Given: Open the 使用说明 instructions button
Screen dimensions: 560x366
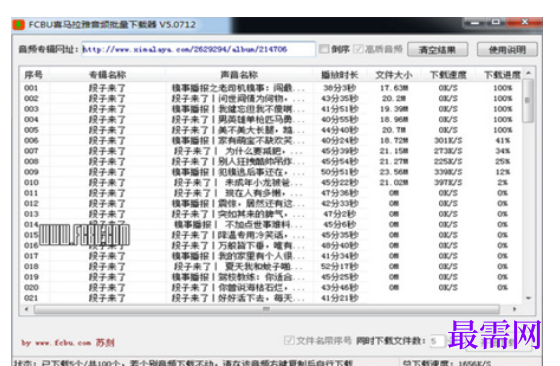Looking at the screenshot, I should coord(507,50).
